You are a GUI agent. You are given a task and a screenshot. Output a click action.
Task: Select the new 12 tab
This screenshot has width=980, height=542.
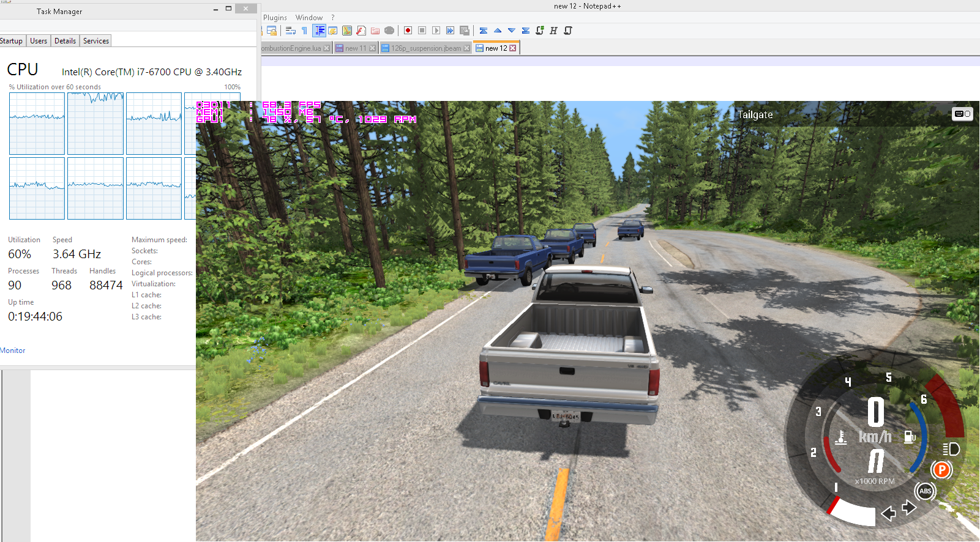(x=496, y=48)
